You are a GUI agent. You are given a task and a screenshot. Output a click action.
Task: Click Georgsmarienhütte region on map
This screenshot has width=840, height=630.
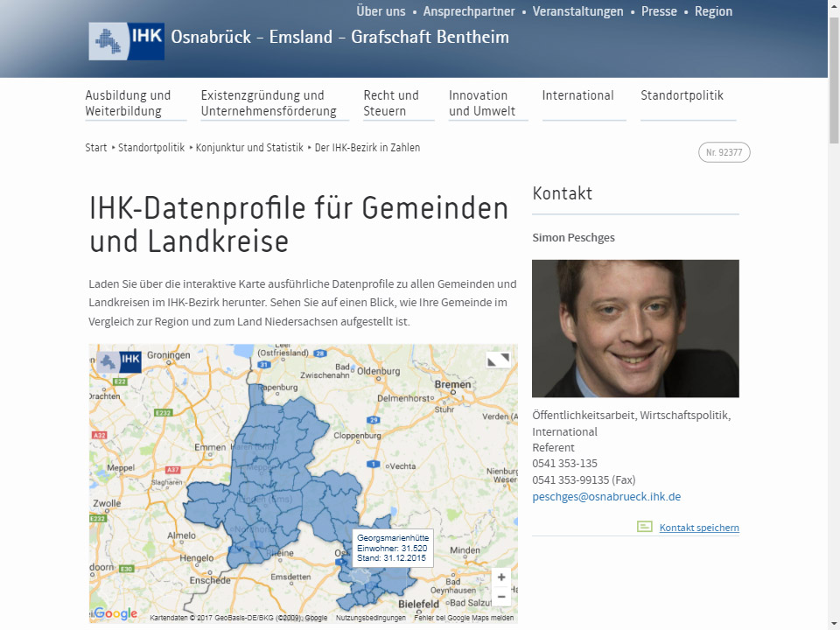pos(360,577)
